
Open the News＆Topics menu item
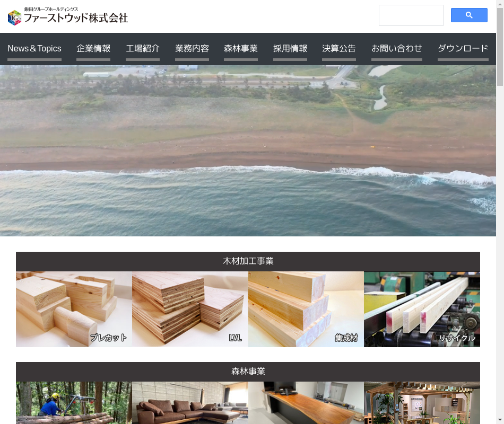click(34, 48)
